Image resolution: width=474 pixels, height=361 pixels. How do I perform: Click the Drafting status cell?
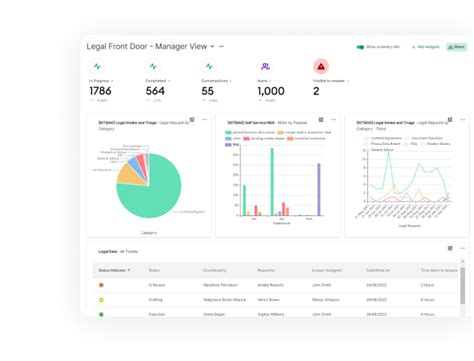pos(156,300)
